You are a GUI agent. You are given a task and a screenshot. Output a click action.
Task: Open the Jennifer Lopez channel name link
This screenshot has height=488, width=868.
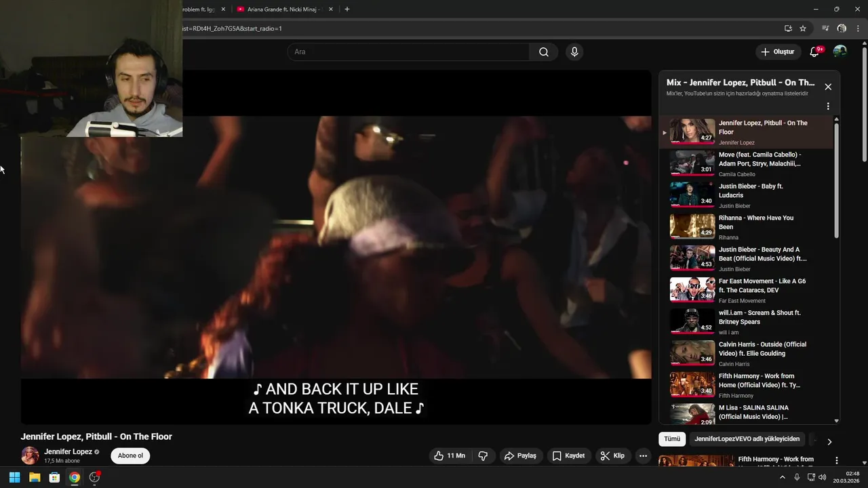[x=68, y=452]
